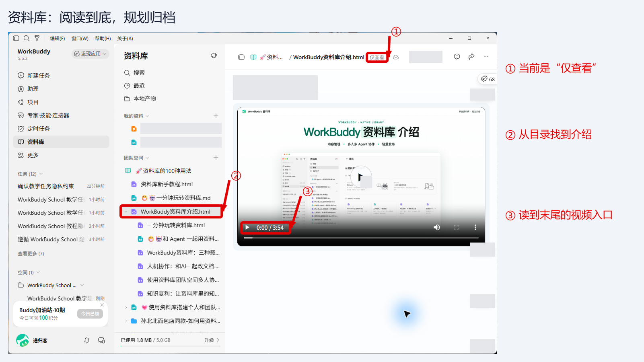Play the video using the play button

point(247,227)
